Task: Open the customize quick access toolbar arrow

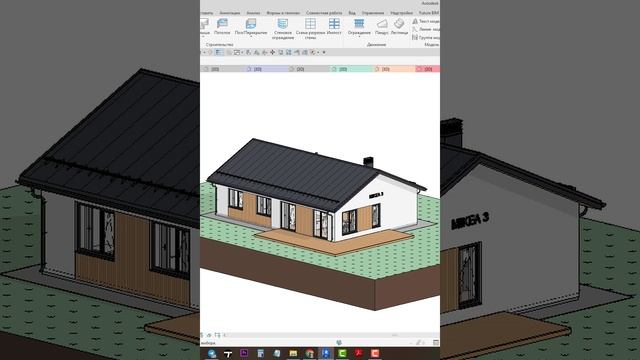Action: (324, 52)
